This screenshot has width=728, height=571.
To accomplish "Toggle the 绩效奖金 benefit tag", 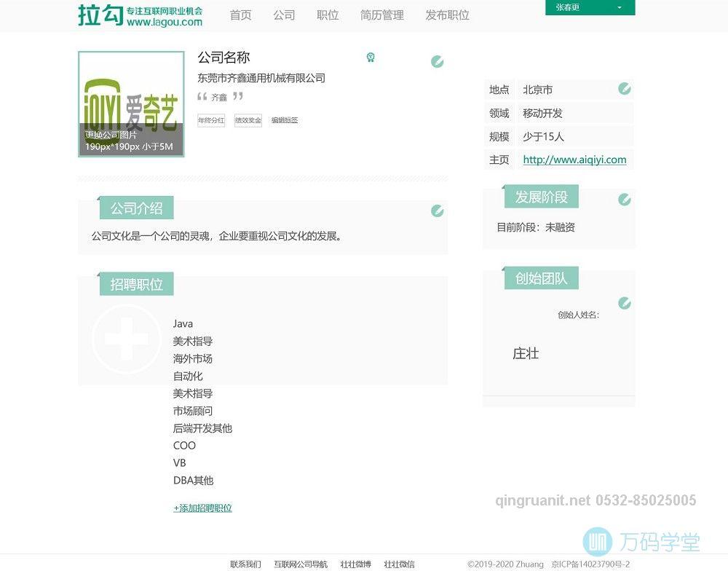I will pyautogui.click(x=248, y=119).
